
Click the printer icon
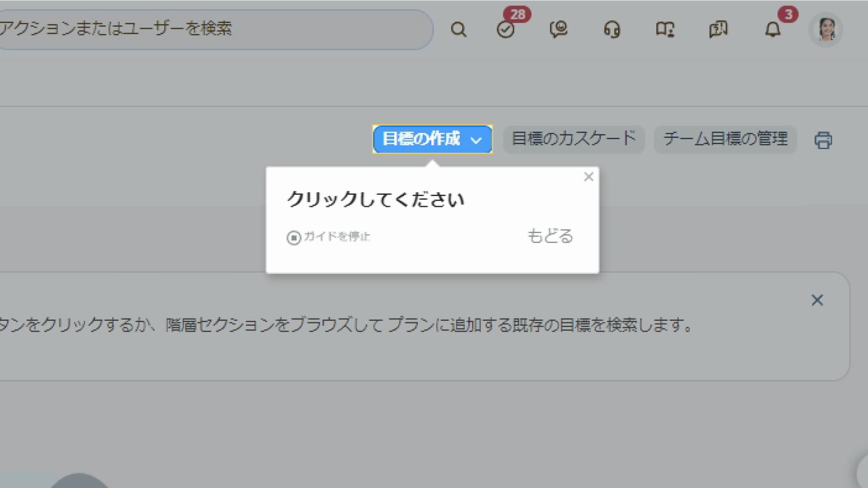823,140
